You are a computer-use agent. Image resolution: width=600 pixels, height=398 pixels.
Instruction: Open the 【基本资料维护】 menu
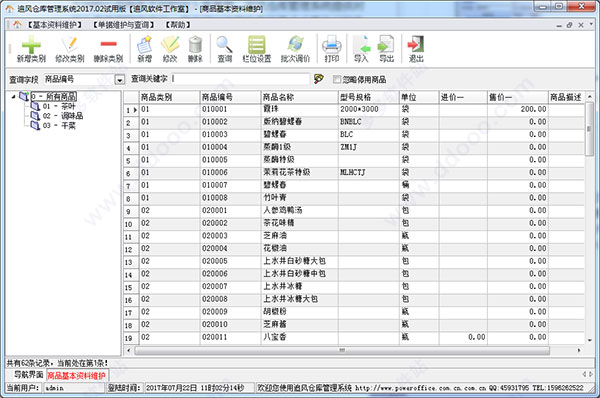coord(55,25)
